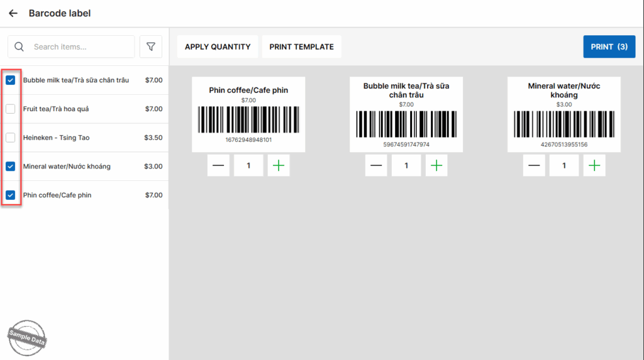Viewport: 644px width, 360px height.
Task: Uncheck the Phin coffee checkbox
Action: [x=11, y=195]
